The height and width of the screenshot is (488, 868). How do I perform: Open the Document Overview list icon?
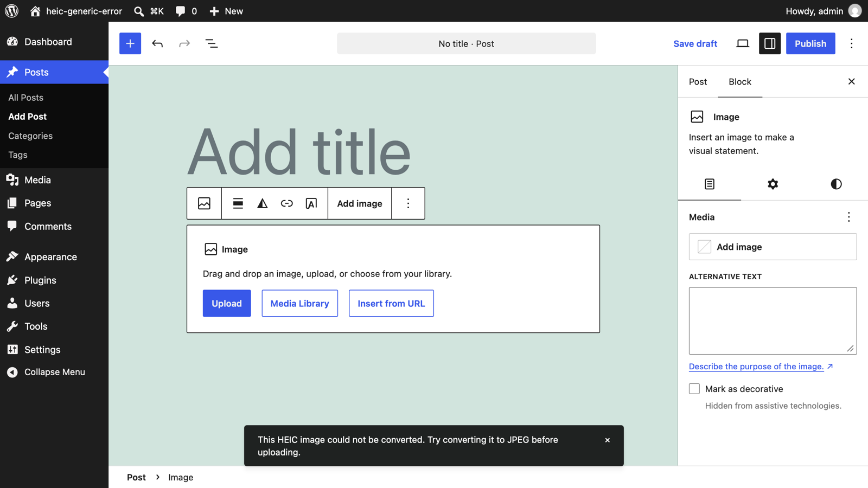pyautogui.click(x=212, y=43)
